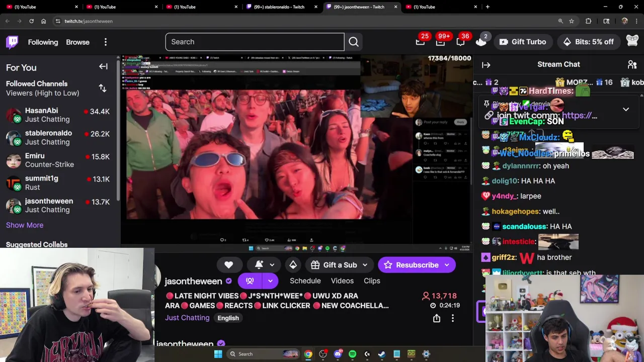Share the stream via share icon

point(437,318)
